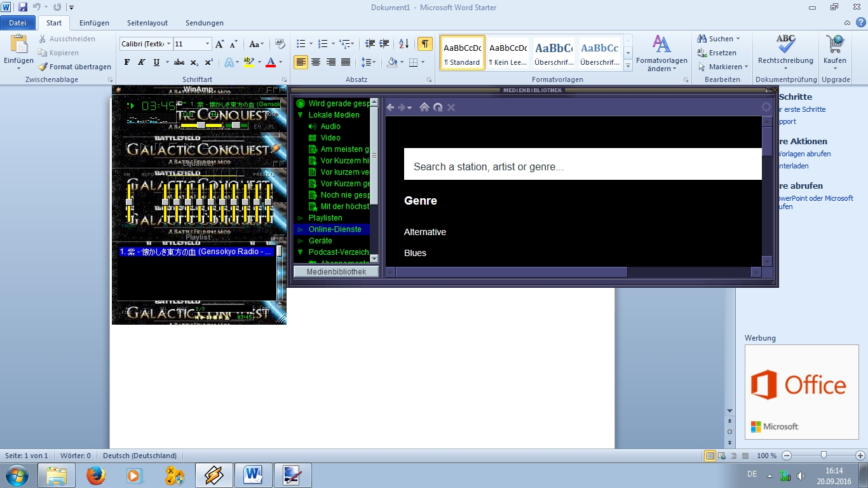The width and height of the screenshot is (868, 488).
Task: Open Rechtschreibung spell check
Action: click(785, 51)
